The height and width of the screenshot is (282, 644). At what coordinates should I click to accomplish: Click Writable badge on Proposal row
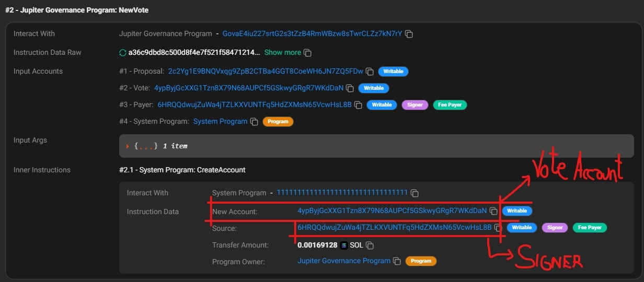393,72
